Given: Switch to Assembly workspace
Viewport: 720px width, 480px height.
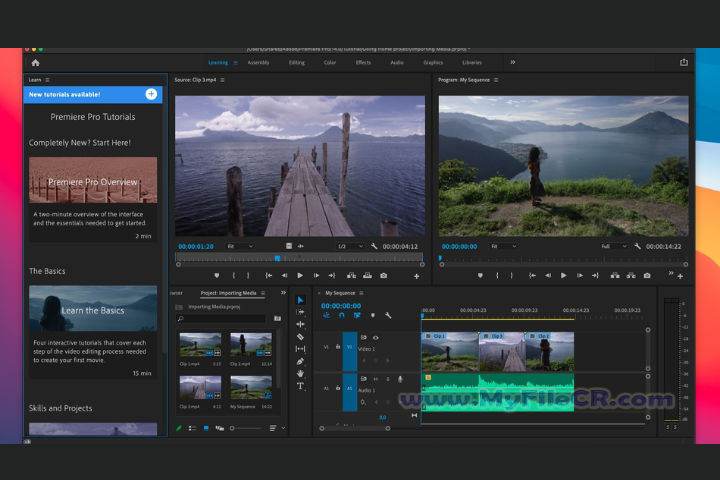Looking at the screenshot, I should click(259, 62).
